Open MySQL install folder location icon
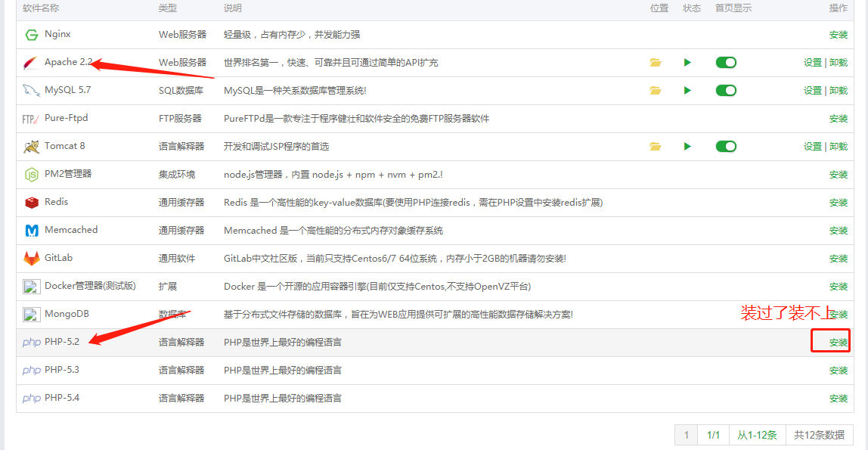Viewport: 868px width, 450px height. coord(656,90)
